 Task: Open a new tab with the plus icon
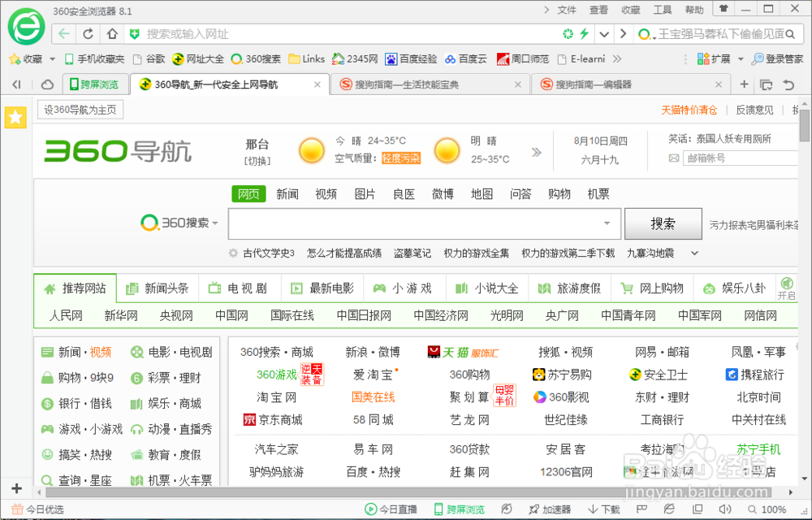click(x=744, y=84)
